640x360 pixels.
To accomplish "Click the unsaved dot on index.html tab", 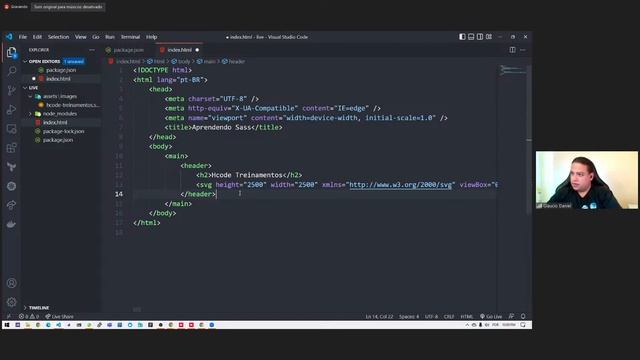I will tap(197, 50).
